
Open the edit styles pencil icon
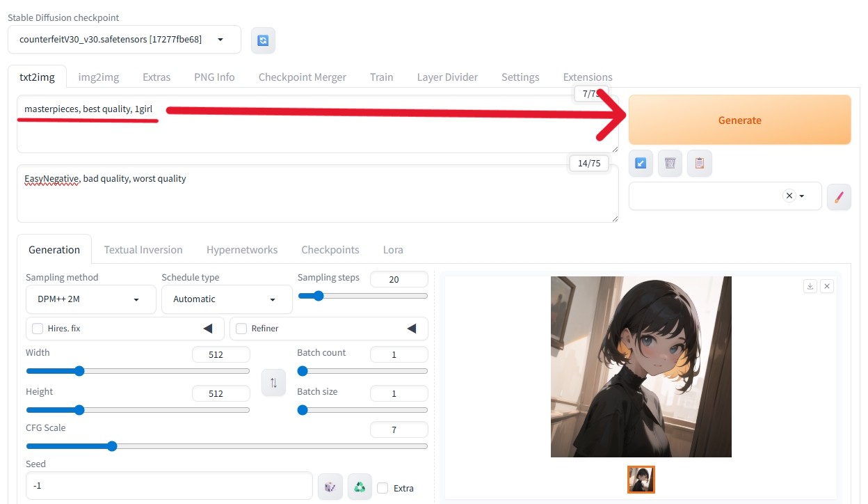click(838, 197)
